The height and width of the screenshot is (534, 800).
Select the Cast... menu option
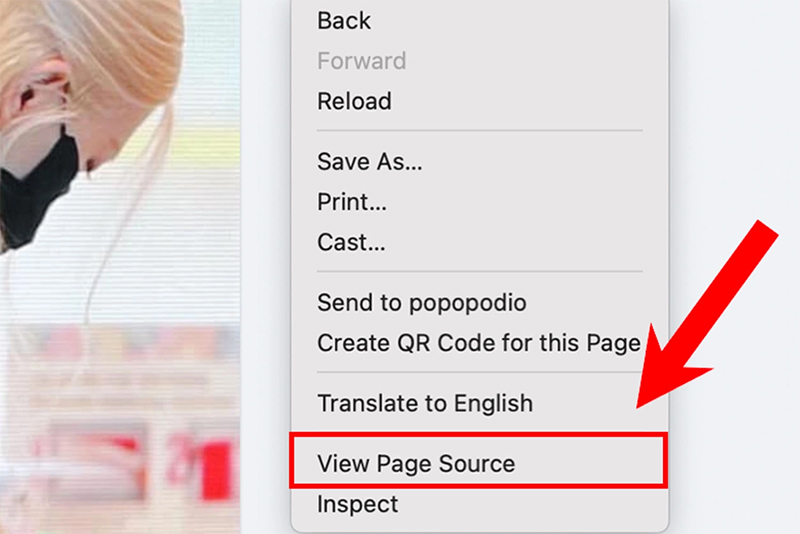pyautogui.click(x=351, y=242)
